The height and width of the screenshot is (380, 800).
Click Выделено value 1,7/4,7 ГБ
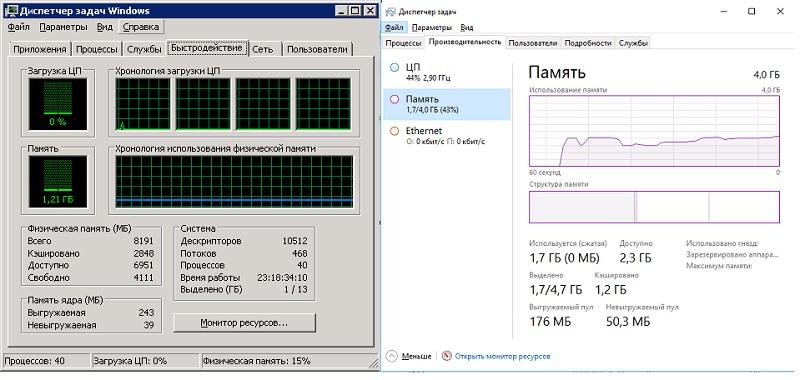tap(555, 290)
